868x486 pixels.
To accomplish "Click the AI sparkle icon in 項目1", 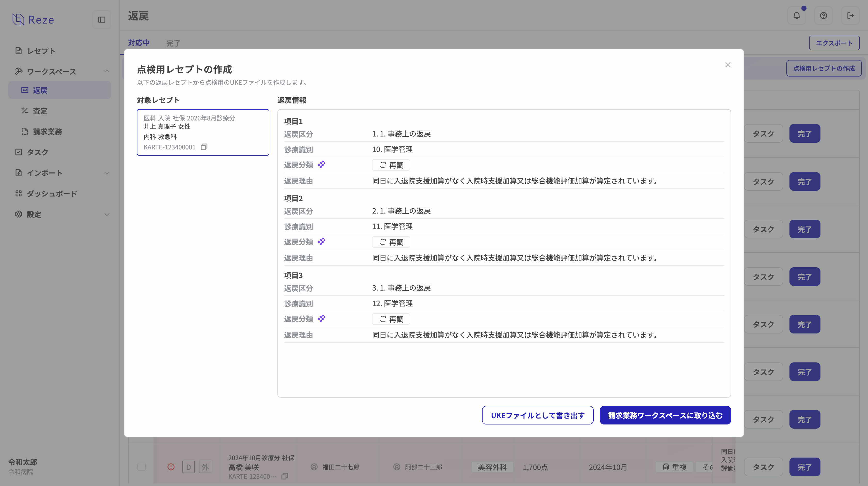I will tap(321, 165).
